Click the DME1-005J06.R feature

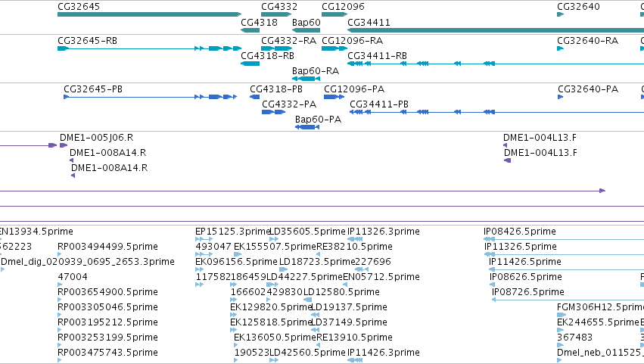point(64,145)
